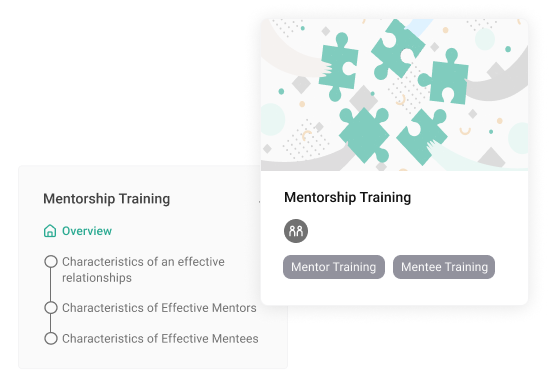Click the bottom-left teal puzzle piece
549x387 pixels.
click(x=364, y=135)
